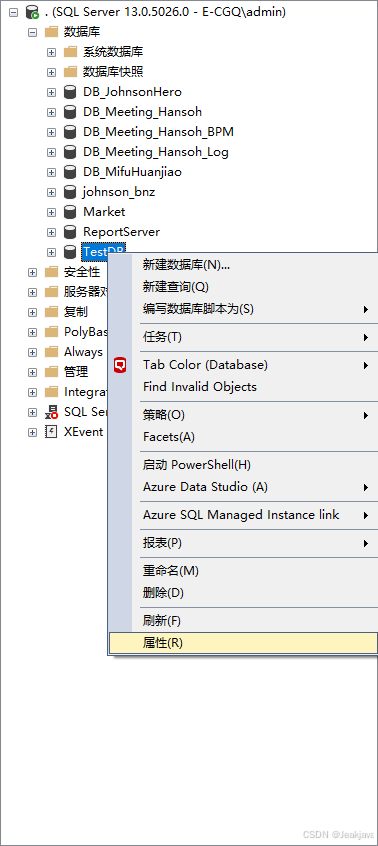Screen dimensions: 378x846
Task: Click the SQL Server instance icon at the top
Action: tap(32, 12)
